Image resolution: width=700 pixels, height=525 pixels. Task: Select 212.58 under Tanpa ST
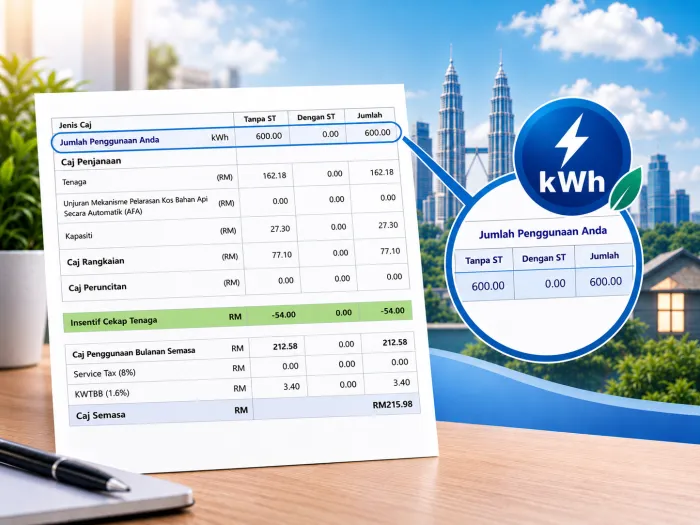(285, 346)
